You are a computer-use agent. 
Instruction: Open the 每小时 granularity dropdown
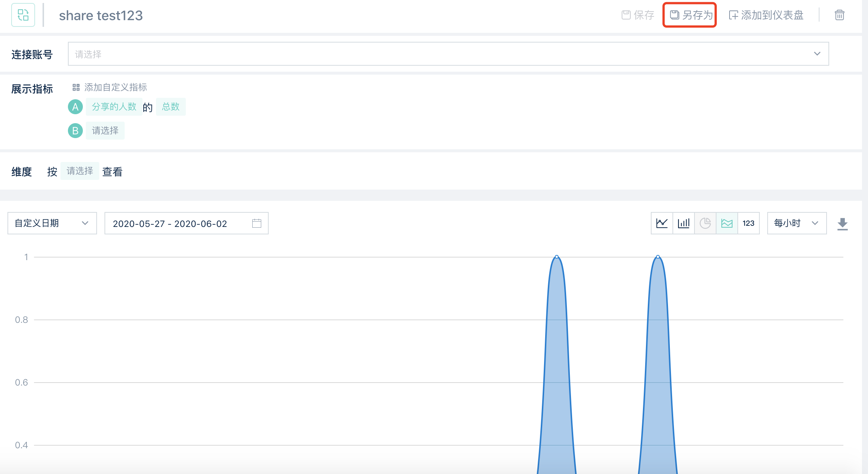click(x=797, y=223)
